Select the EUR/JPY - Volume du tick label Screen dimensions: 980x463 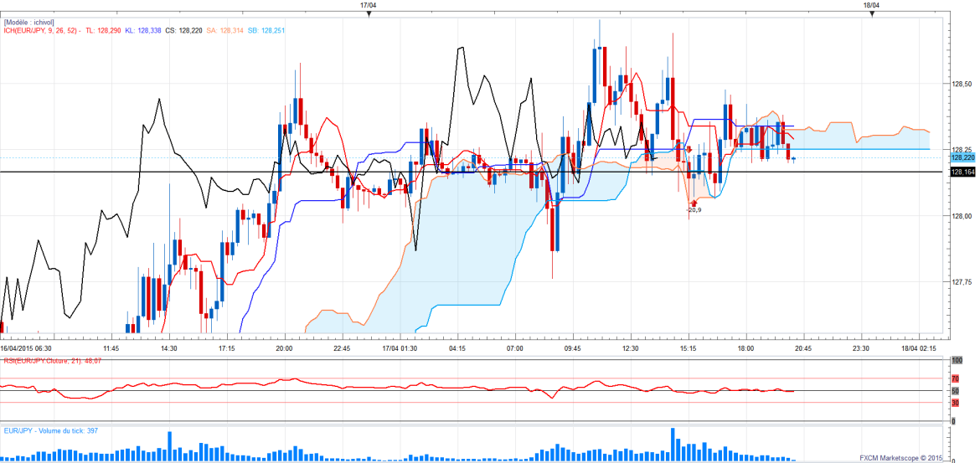(x=50, y=430)
